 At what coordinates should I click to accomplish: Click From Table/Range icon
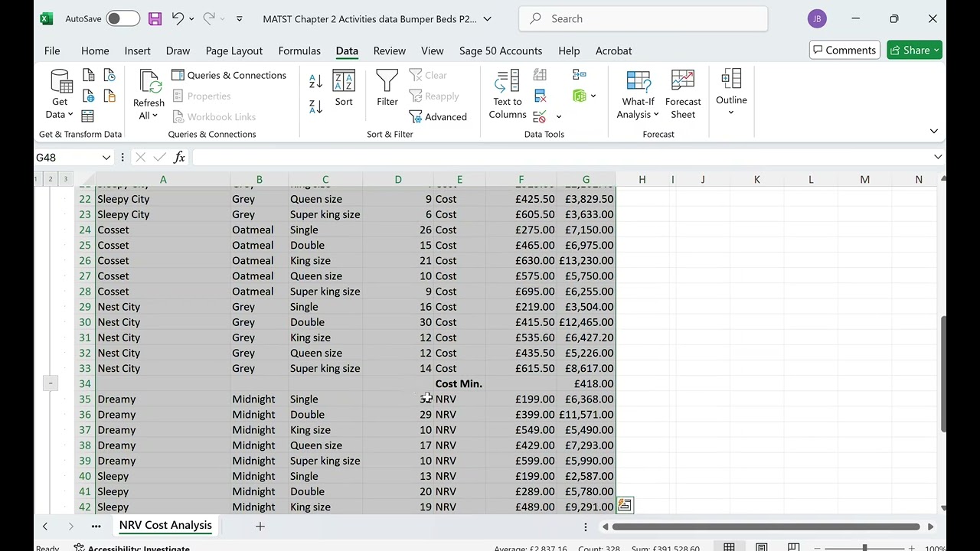click(88, 116)
